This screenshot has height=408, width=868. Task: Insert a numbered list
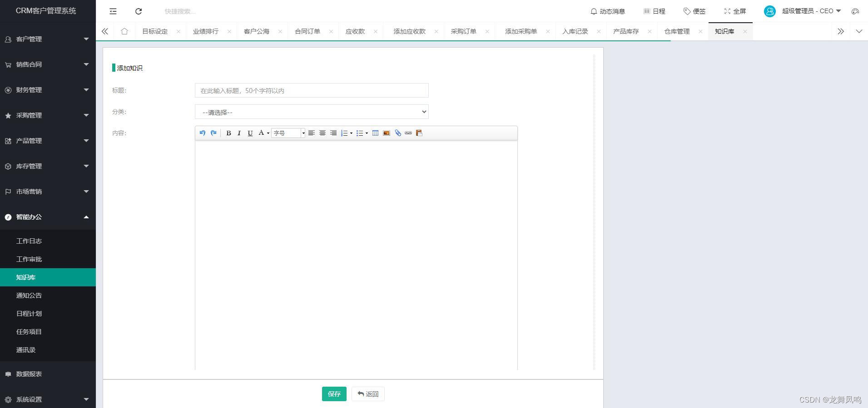click(x=344, y=133)
